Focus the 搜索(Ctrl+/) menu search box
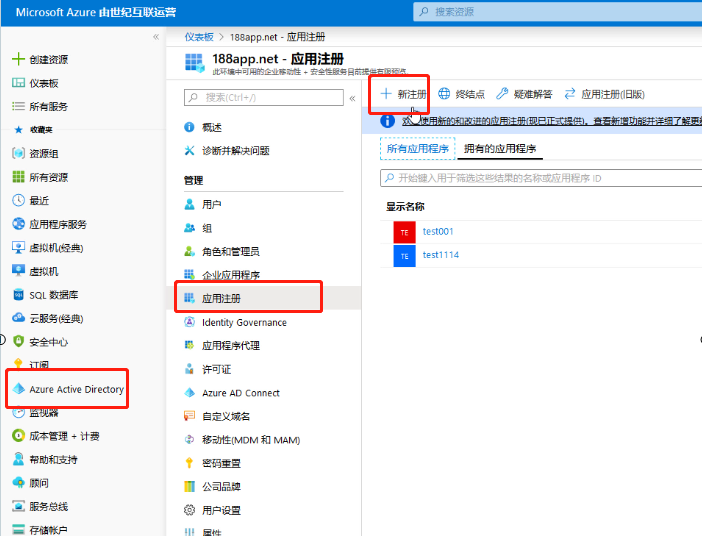The height and width of the screenshot is (536, 702). 264,98
